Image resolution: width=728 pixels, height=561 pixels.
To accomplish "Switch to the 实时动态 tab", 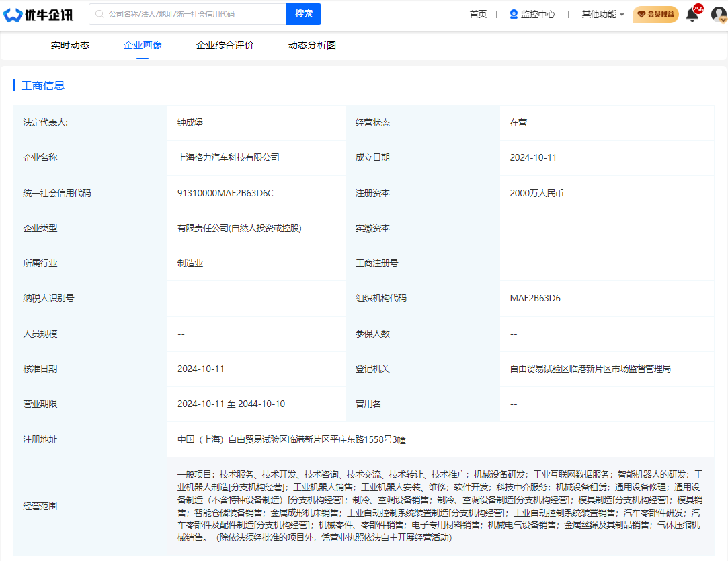I will coord(70,44).
